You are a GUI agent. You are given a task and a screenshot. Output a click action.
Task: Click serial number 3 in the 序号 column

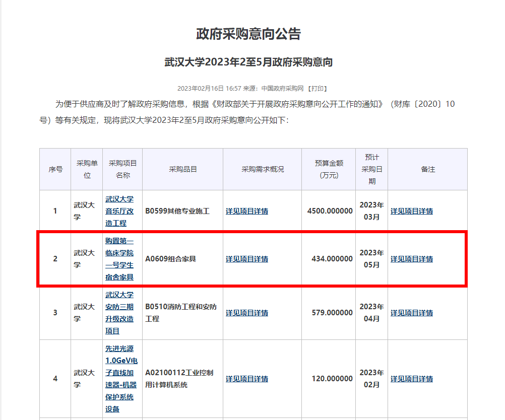55,313
